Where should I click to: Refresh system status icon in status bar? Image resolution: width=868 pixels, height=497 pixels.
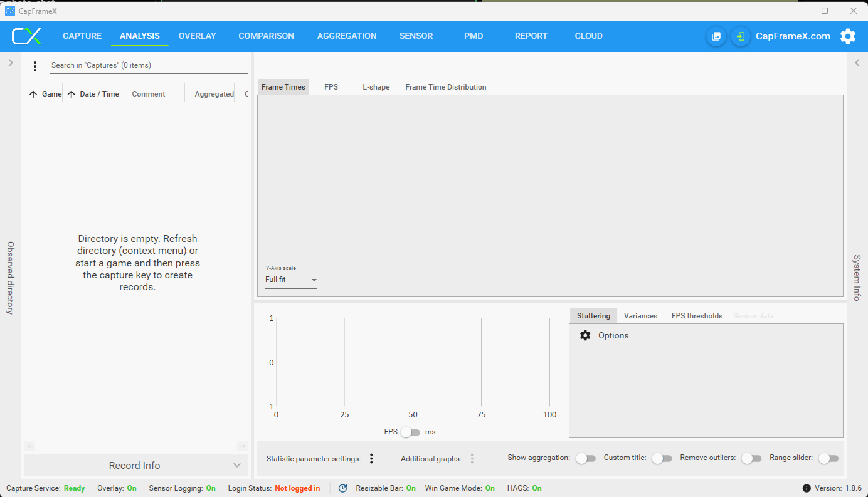[x=342, y=488]
